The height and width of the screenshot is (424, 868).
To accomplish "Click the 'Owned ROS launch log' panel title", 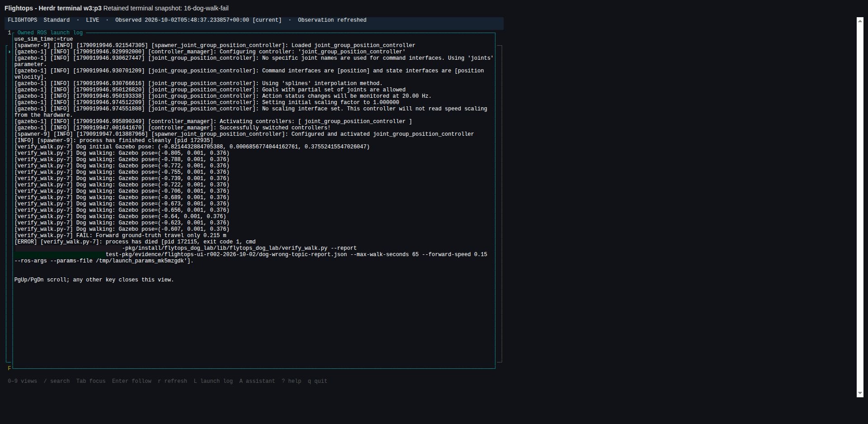I will coord(50,33).
